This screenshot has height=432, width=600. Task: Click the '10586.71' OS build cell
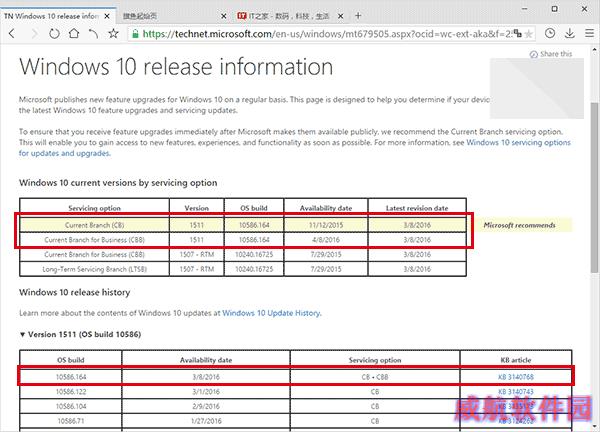[x=71, y=421]
